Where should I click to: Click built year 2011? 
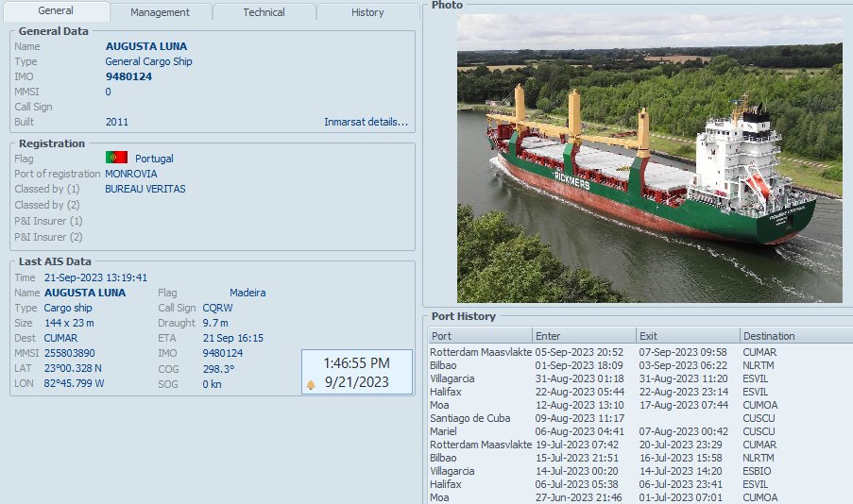pos(117,122)
